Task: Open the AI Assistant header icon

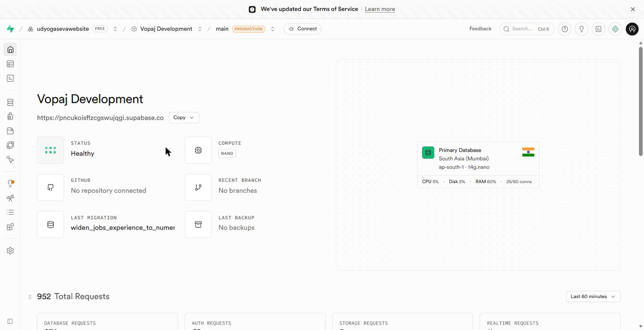Action: pos(615,29)
